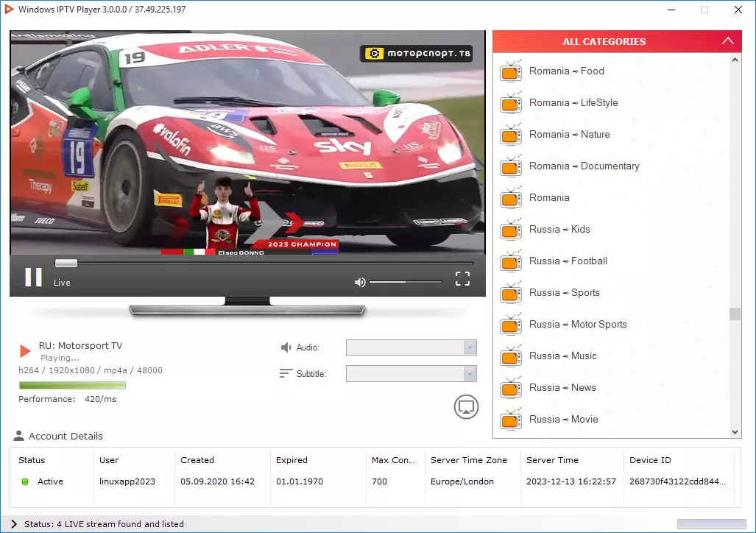The height and width of the screenshot is (533, 756).
Task: Click the codec info h264 / 1920x1080 text
Action: [x=91, y=370]
